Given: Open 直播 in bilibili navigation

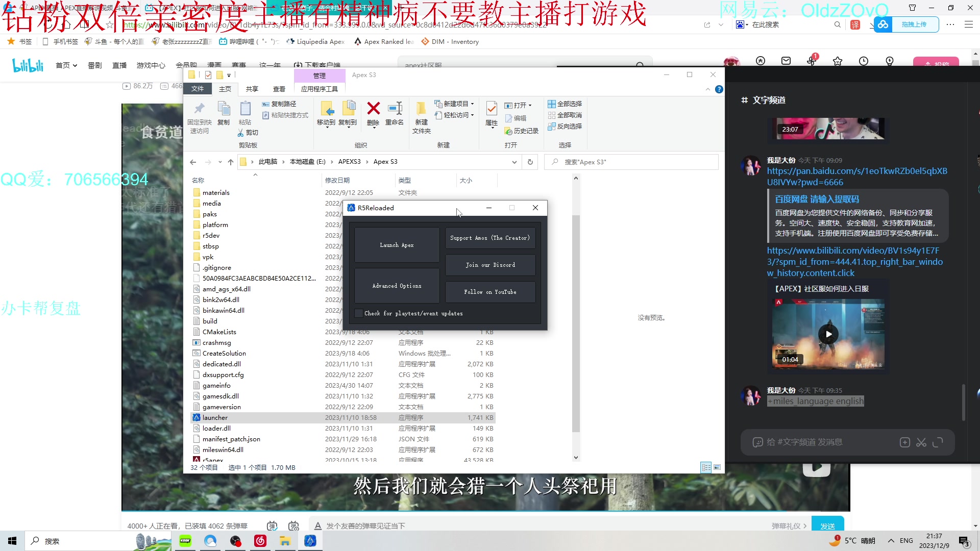Looking at the screenshot, I should pyautogui.click(x=119, y=65).
